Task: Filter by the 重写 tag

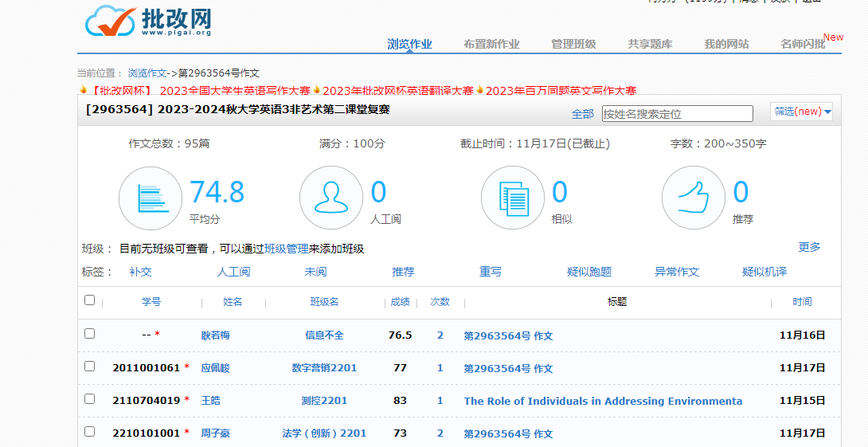Action: pos(491,272)
